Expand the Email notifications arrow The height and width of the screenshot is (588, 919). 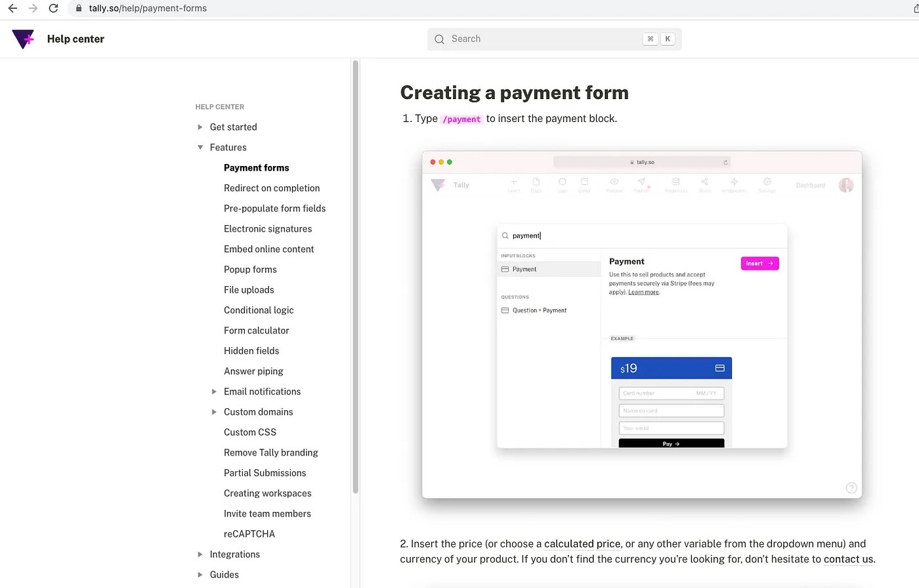pyautogui.click(x=214, y=392)
